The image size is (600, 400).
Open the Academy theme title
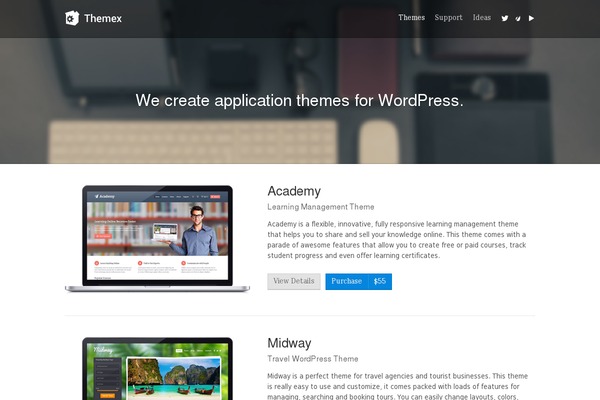click(294, 191)
